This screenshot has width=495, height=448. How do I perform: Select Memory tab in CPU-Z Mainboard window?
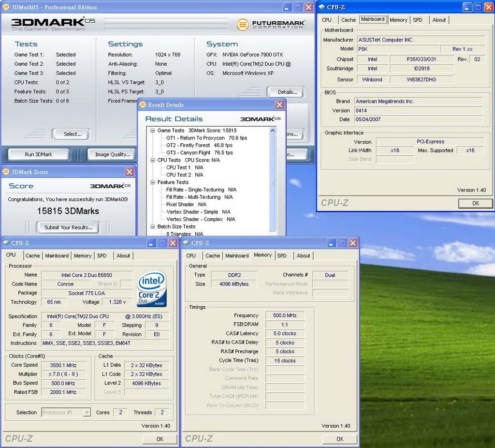(x=398, y=20)
